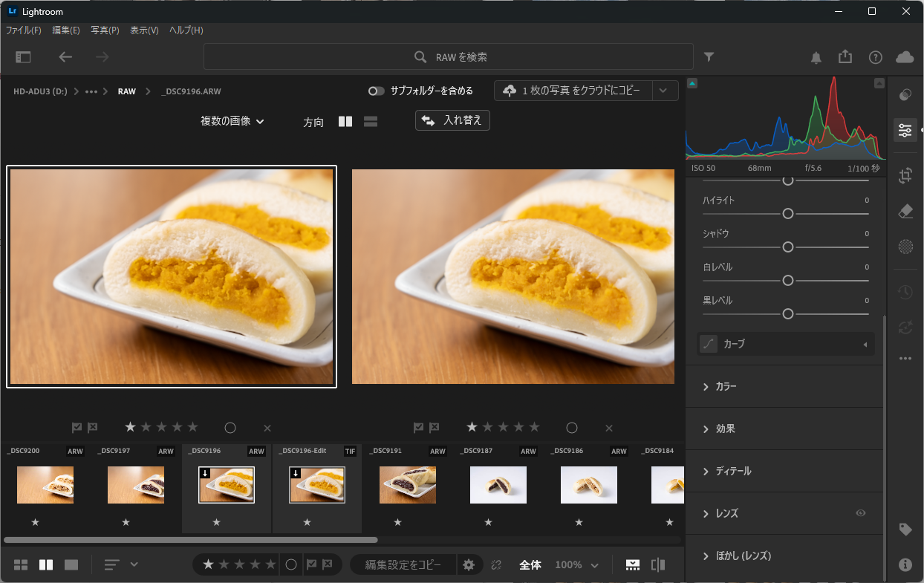Select side-by-side orientation icon
Image resolution: width=924 pixels, height=583 pixels.
coord(345,121)
